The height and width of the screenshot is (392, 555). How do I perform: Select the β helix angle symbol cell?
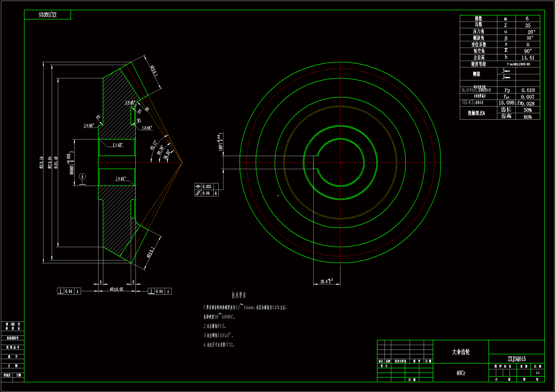point(506,38)
